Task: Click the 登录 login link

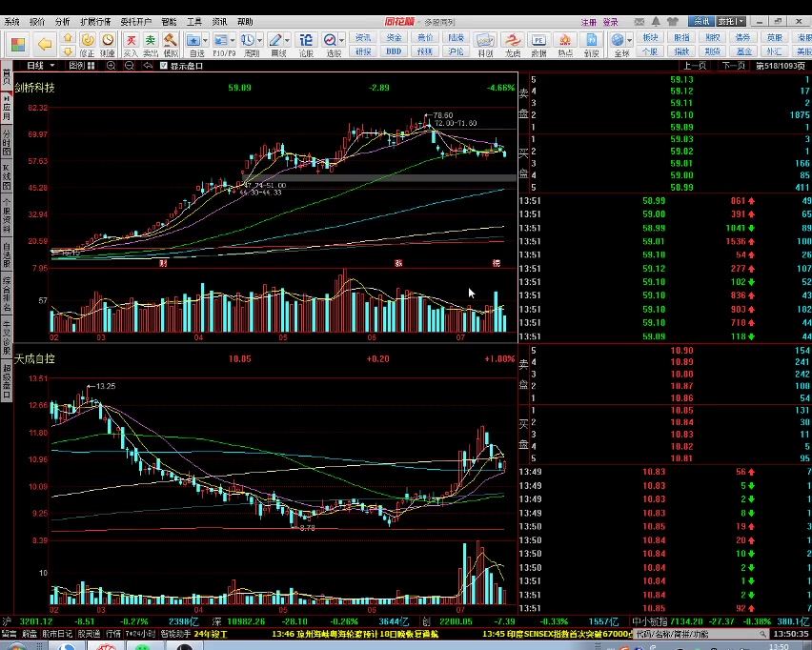Action: 611,21
